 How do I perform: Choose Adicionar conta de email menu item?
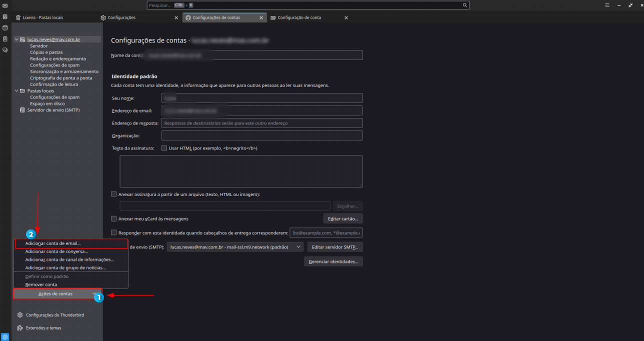pyautogui.click(x=53, y=243)
